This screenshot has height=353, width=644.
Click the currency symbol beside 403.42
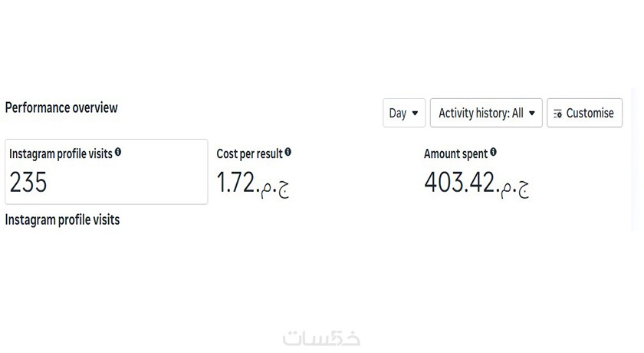(514, 185)
